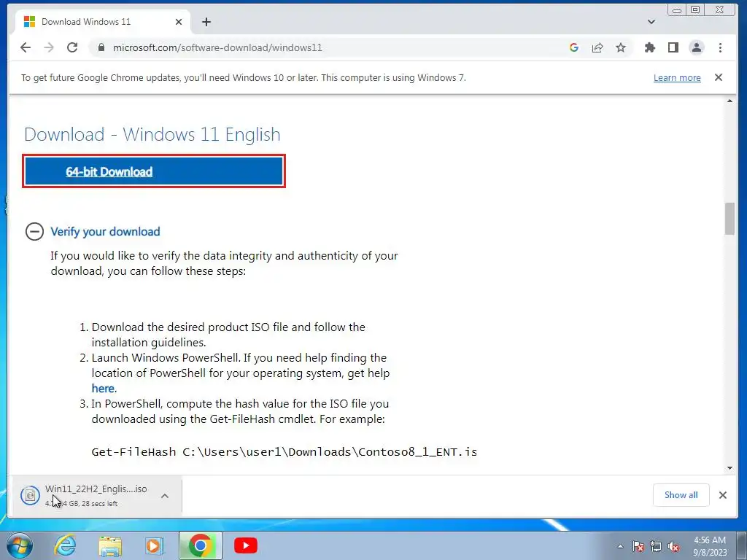Click the network tray icon
This screenshot has height=560, width=747.
656,546
